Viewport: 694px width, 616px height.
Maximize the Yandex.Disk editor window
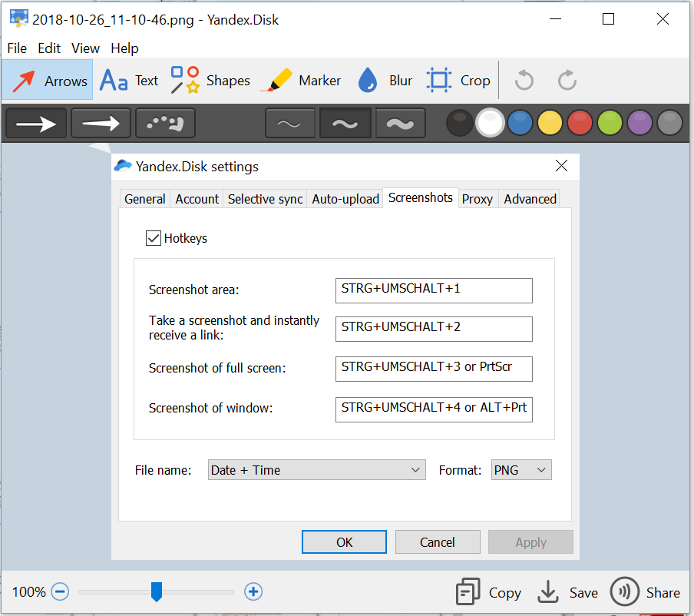(608, 19)
